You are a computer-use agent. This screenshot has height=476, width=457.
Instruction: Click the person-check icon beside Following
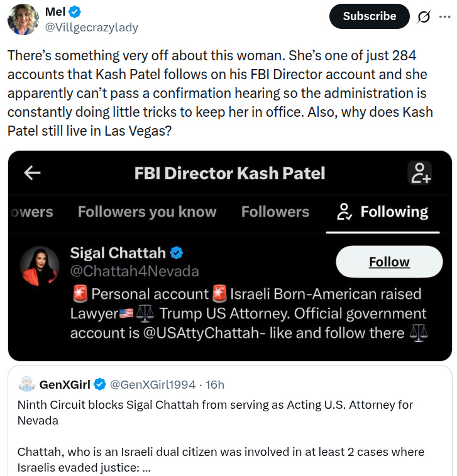(344, 212)
